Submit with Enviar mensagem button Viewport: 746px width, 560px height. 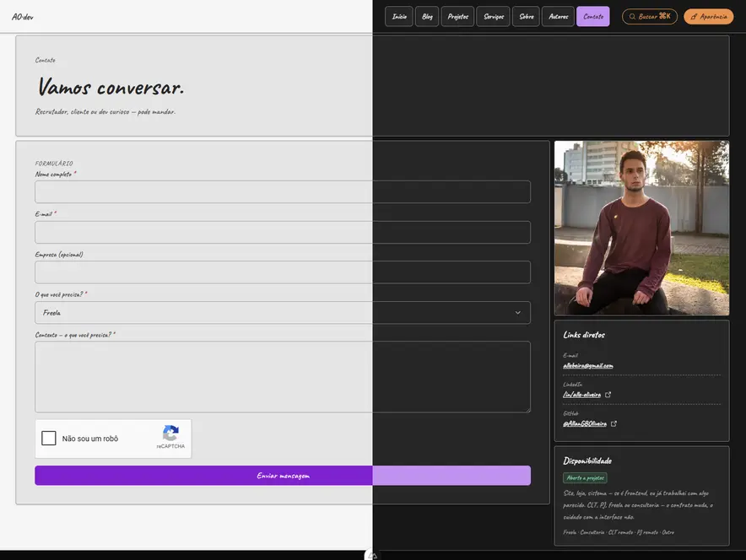(x=283, y=476)
